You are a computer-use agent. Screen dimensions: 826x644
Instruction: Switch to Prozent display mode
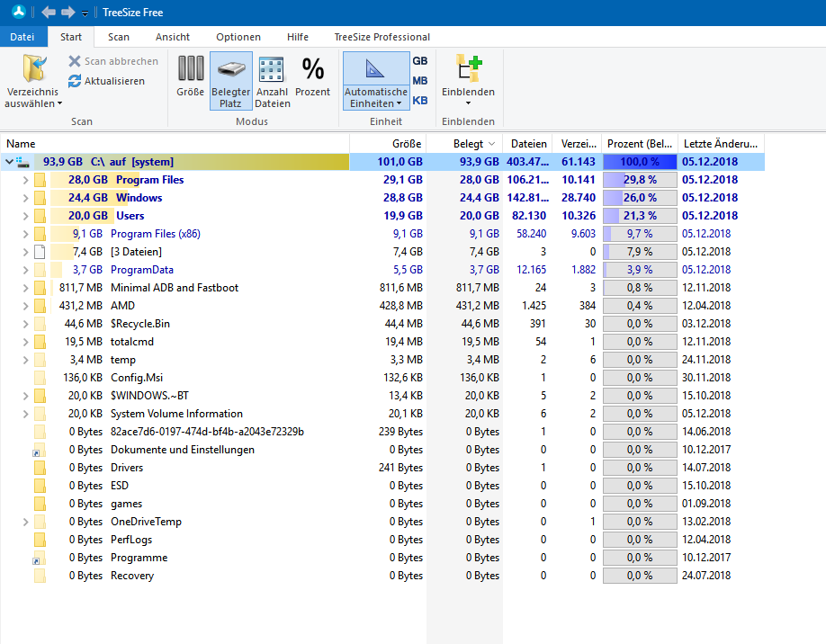[x=312, y=69]
